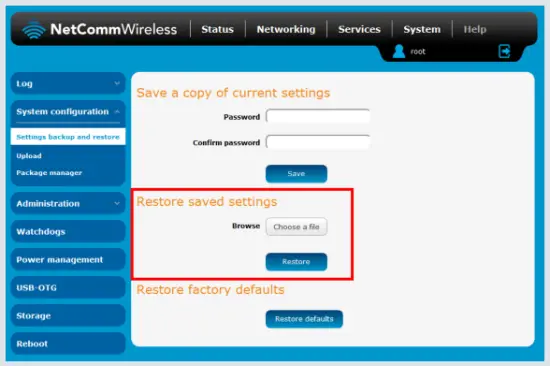The image size is (550, 366).
Task: Click the NetComm Wireless logo
Action: [x=100, y=29]
